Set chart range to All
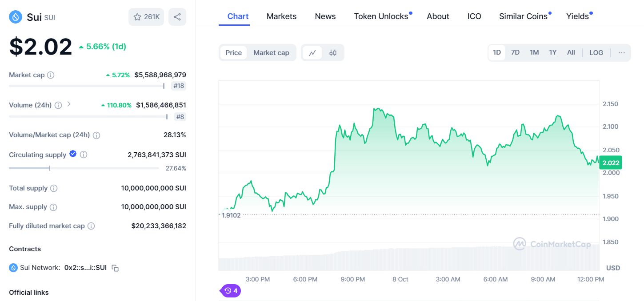This screenshot has height=301, width=644. (x=571, y=53)
